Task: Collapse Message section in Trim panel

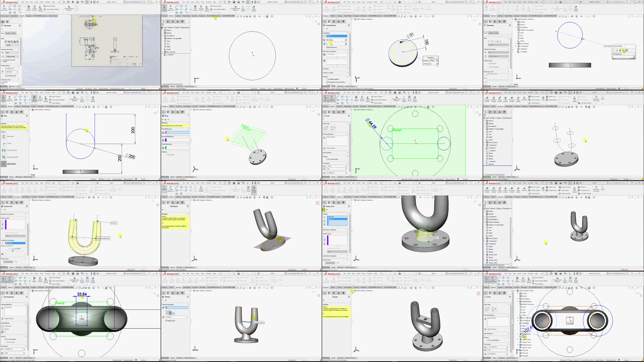Action: 28,123
